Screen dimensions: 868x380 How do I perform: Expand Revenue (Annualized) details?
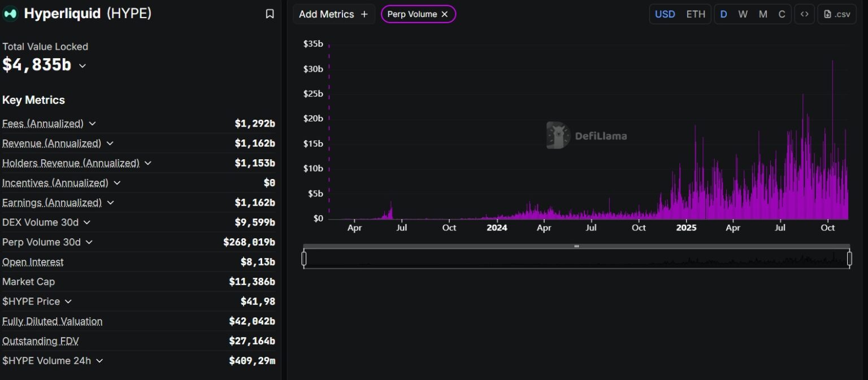(x=110, y=143)
